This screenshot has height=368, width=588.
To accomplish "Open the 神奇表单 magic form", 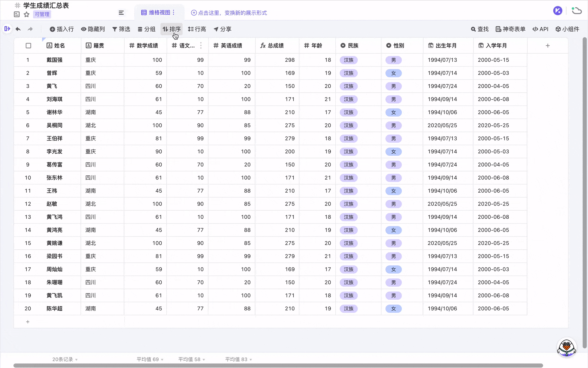I will pyautogui.click(x=510, y=29).
